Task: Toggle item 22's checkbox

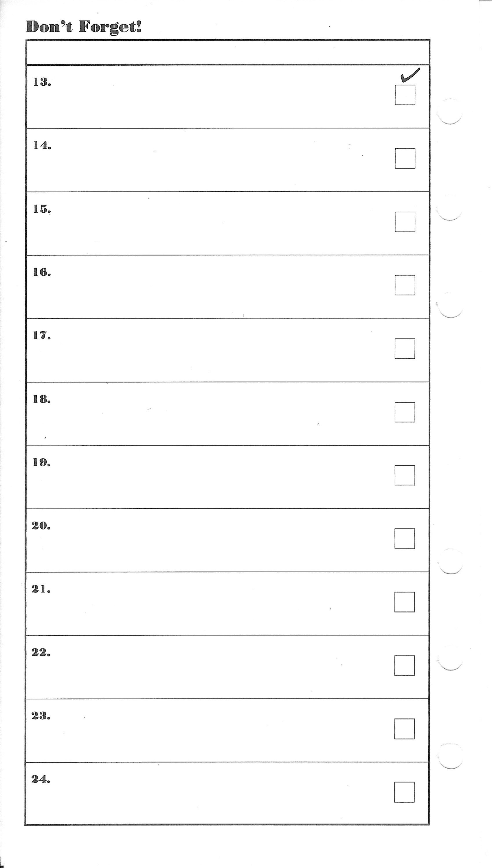Action: (404, 666)
